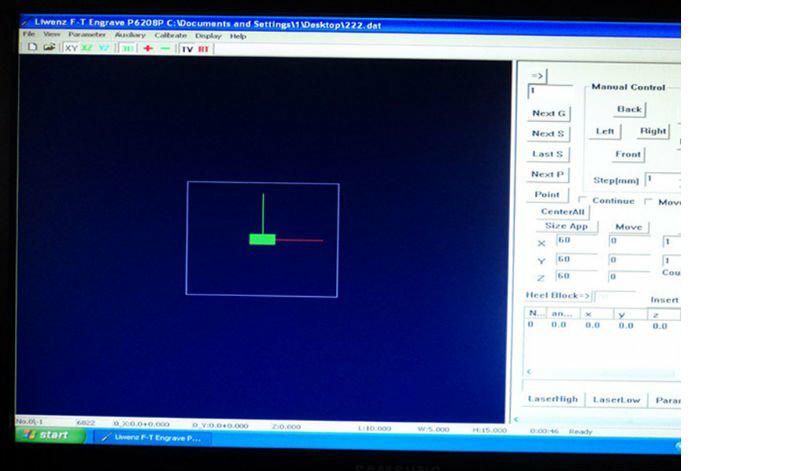Click the Step(mm) input field

662,179
